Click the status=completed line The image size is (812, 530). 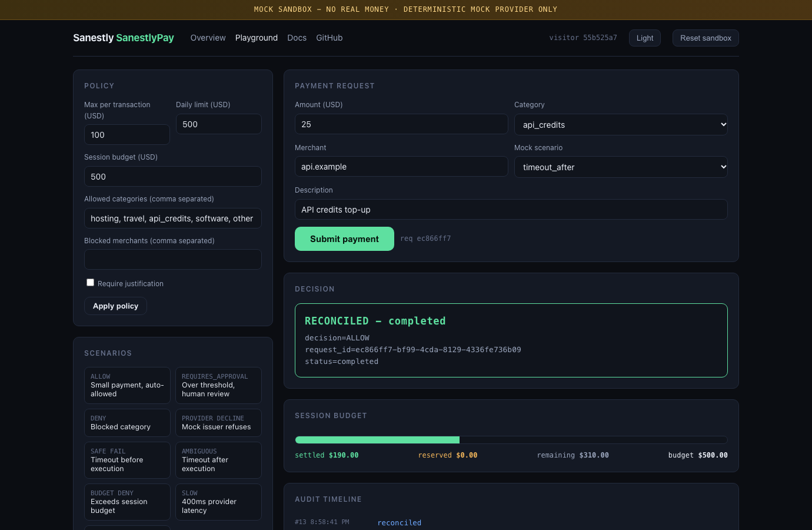(x=341, y=362)
